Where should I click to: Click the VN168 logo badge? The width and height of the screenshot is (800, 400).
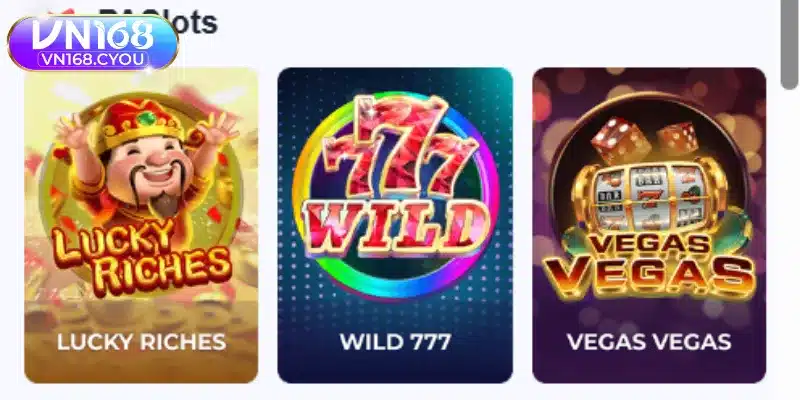pos(93,43)
